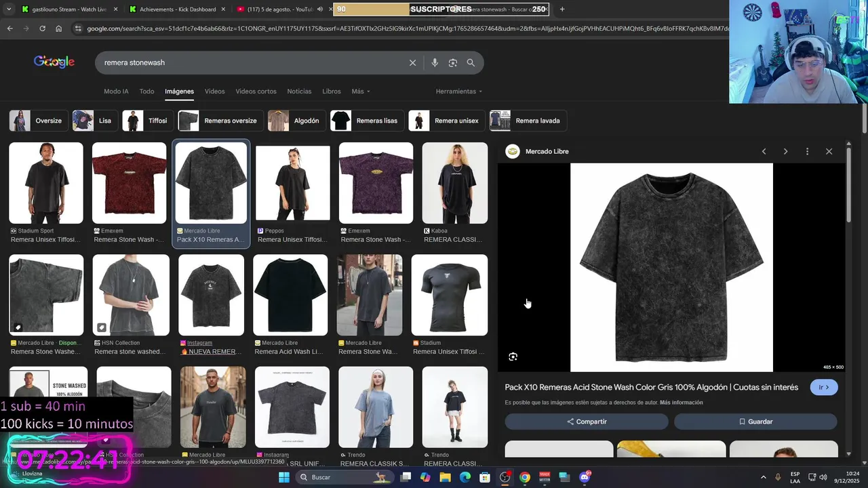This screenshot has height=488, width=868.
Task: Open a new browser tab with plus
Action: point(561,9)
